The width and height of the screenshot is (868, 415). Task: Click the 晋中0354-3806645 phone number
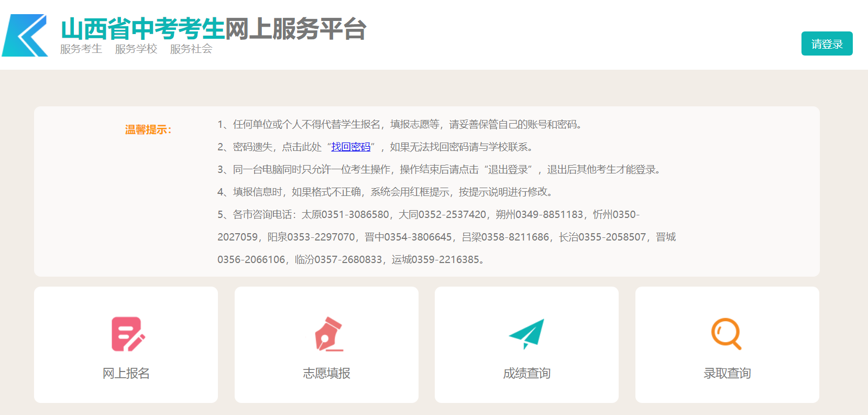click(408, 237)
